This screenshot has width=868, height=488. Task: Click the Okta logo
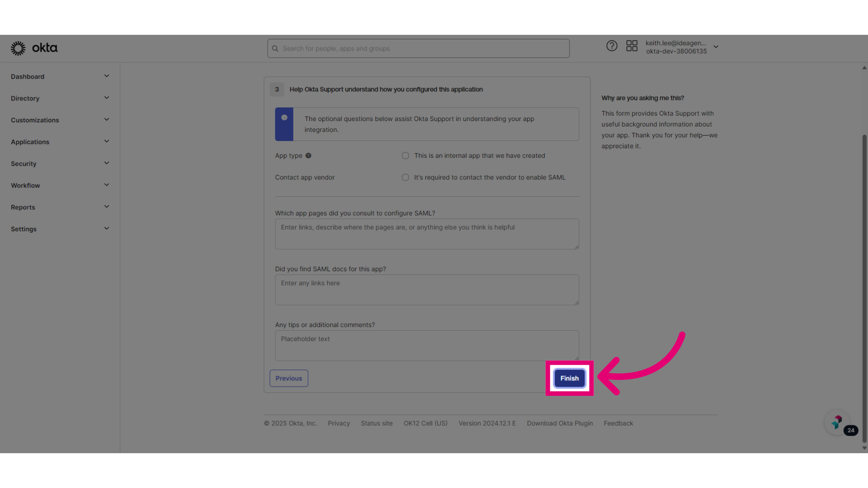pyautogui.click(x=34, y=48)
